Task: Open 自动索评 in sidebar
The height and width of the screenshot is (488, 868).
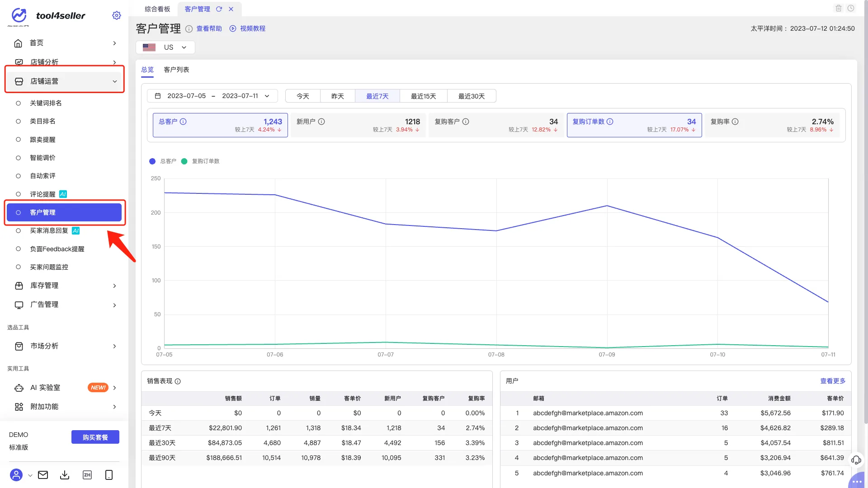Action: pos(42,176)
